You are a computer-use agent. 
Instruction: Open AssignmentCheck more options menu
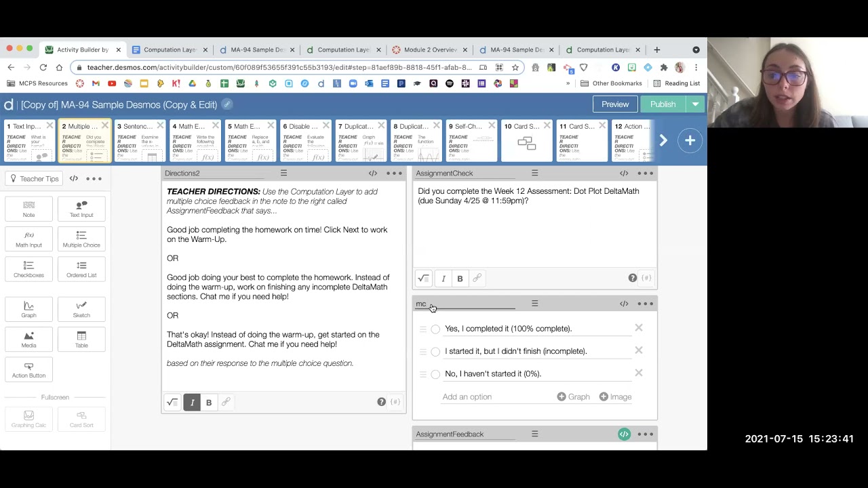tap(645, 174)
